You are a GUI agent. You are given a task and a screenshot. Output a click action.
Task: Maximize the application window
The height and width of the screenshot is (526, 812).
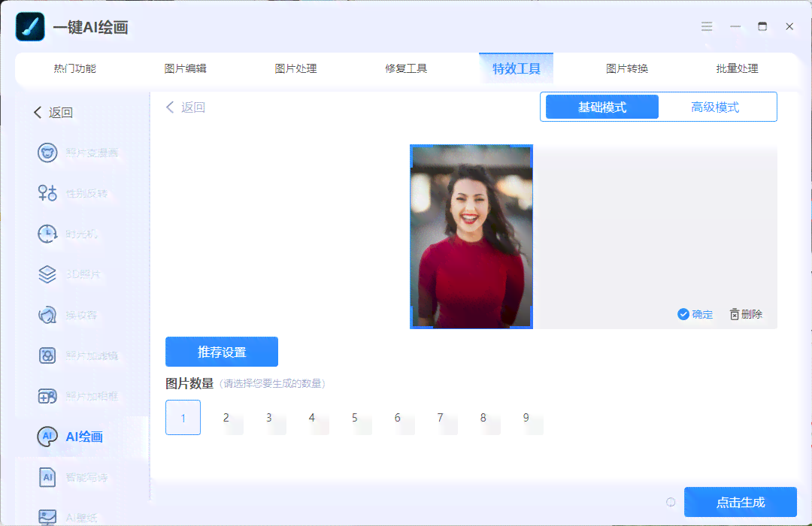point(762,26)
